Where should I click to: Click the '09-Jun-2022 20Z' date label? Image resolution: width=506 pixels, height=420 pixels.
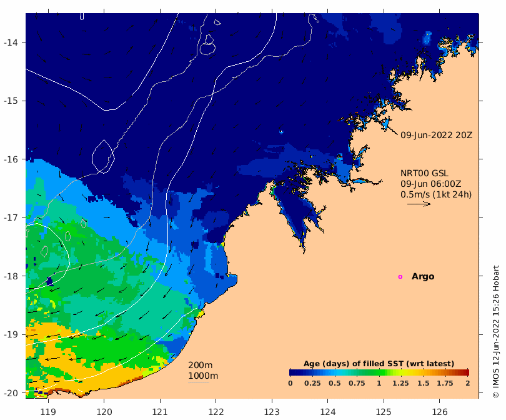[x=436, y=135]
